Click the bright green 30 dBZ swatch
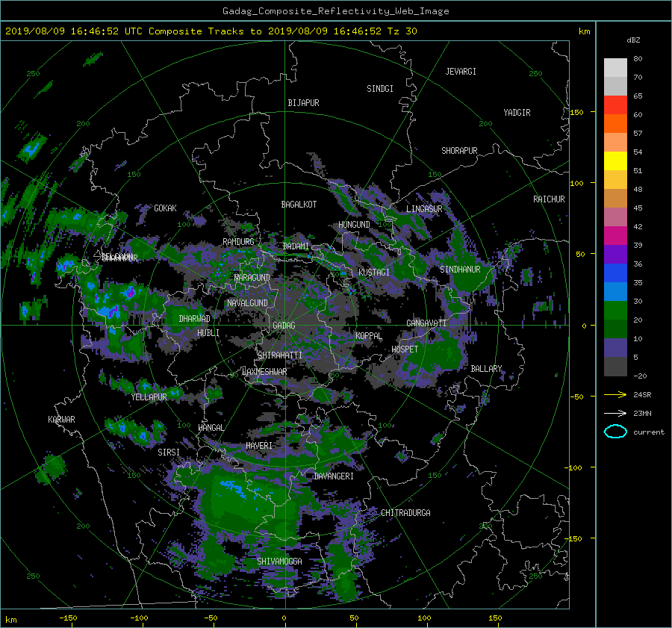The image size is (672, 628). [615, 311]
